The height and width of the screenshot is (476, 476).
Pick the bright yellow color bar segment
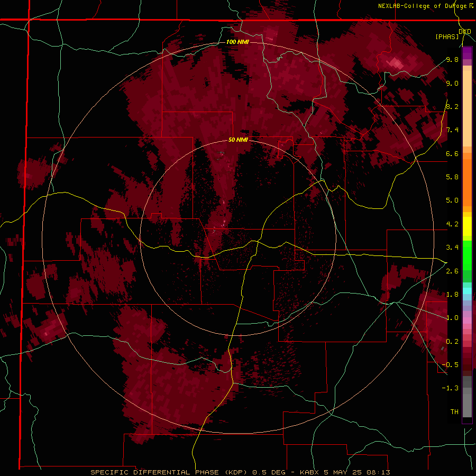pos(467,226)
